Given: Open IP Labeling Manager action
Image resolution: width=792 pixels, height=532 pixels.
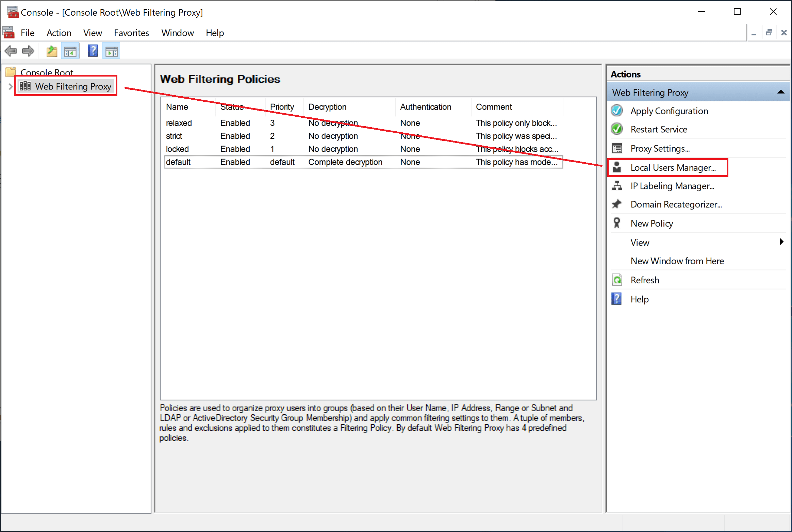Looking at the screenshot, I should click(672, 186).
